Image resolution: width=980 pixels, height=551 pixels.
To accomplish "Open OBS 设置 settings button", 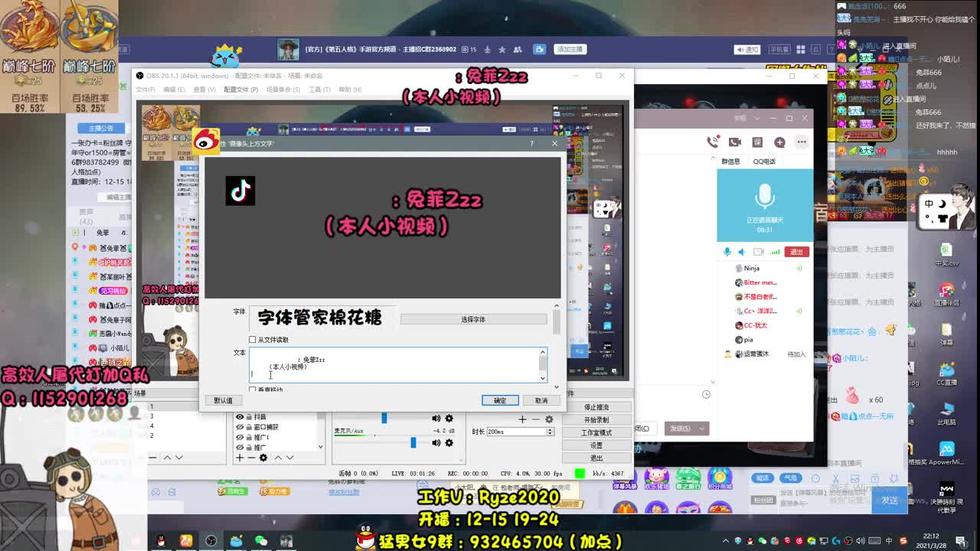I will click(x=596, y=445).
